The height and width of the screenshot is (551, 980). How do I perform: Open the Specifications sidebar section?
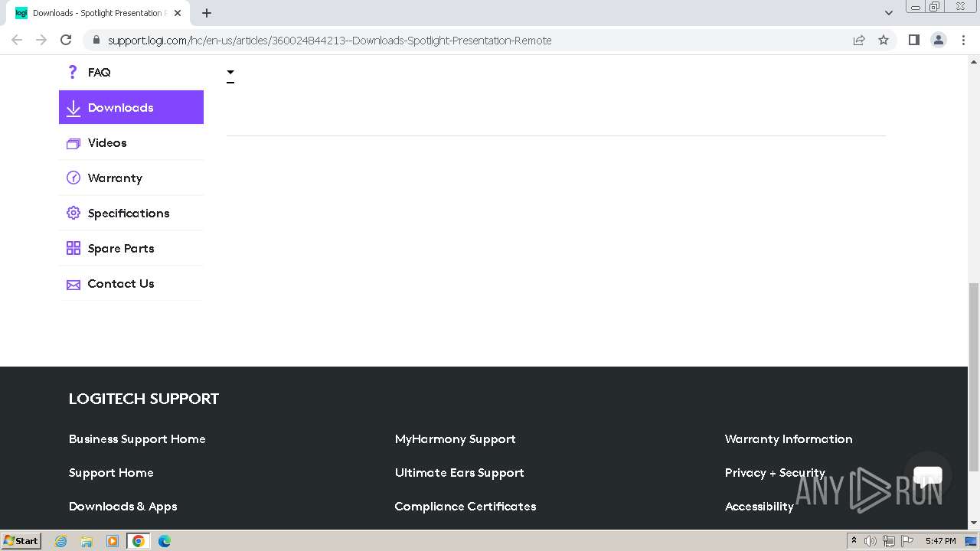coord(131,213)
